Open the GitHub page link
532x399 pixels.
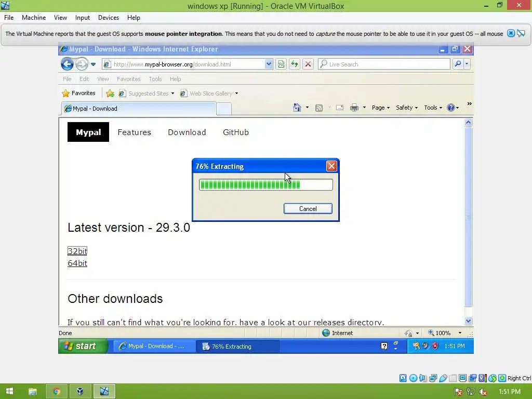coord(236,132)
